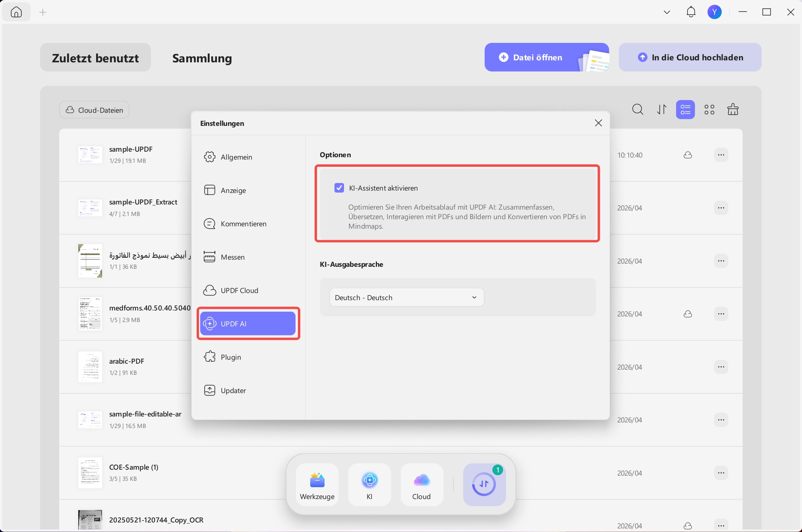
Task: Click file name sample-file-editable-ar
Action: [145, 414]
